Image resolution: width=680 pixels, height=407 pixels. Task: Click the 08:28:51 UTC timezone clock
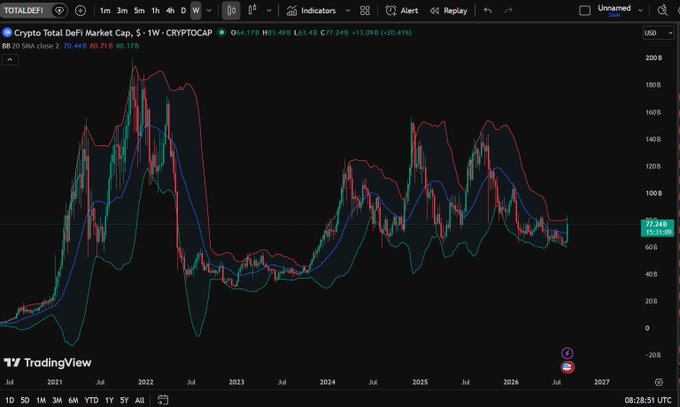point(648,400)
